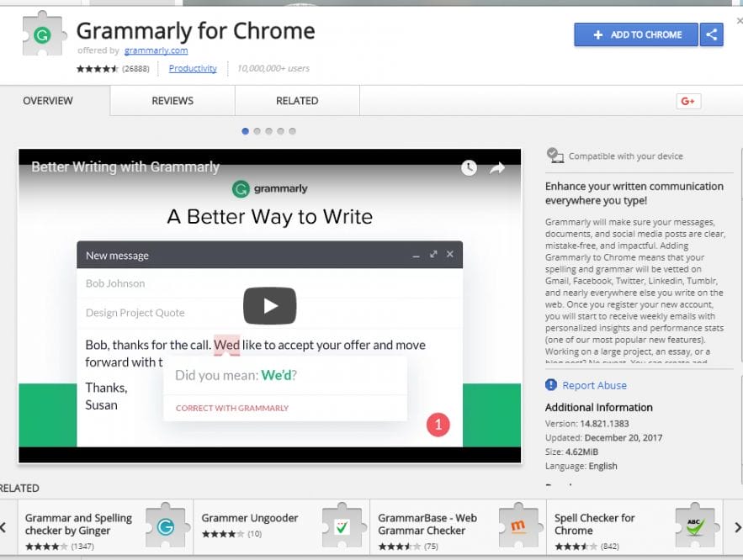Select the second screenshot carousel dot
The height and width of the screenshot is (560, 743).
pos(257,131)
